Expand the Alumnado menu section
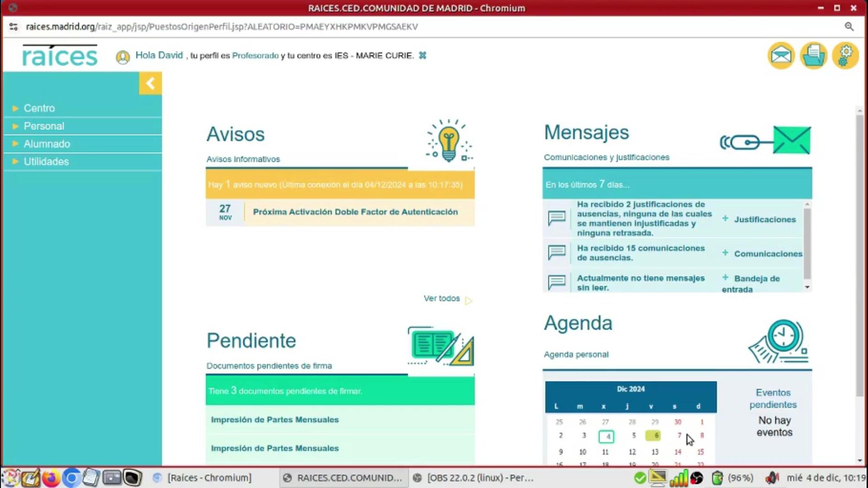 click(47, 144)
